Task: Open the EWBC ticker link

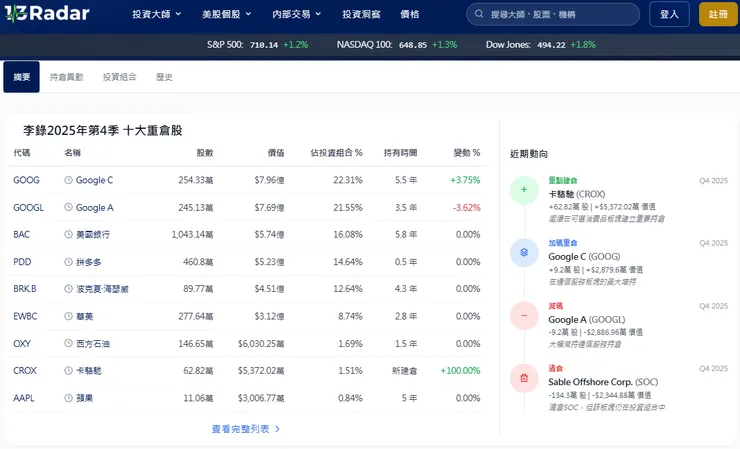Action: click(25, 316)
